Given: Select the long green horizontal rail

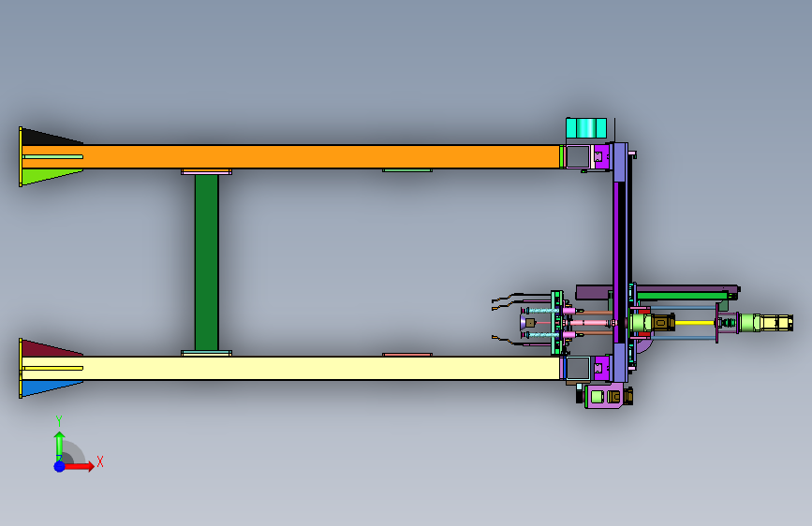Looking at the screenshot, I should pyautogui.click(x=683, y=296).
